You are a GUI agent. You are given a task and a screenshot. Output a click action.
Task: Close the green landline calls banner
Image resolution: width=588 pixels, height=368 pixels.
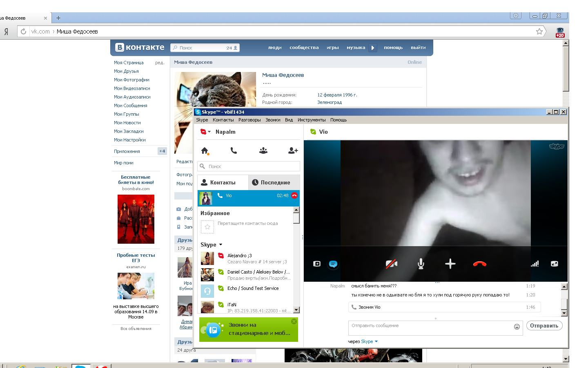pos(294,321)
